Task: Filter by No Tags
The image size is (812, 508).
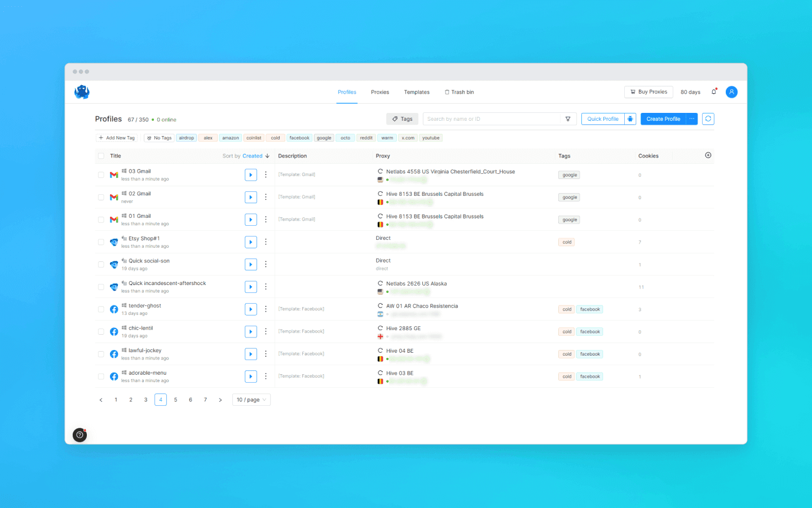Action: pyautogui.click(x=159, y=138)
